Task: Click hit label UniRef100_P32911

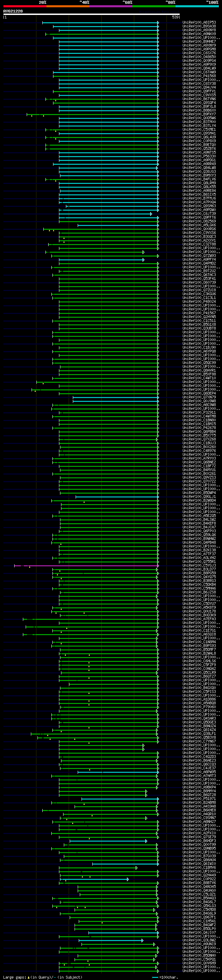Action: [x=199, y=412]
